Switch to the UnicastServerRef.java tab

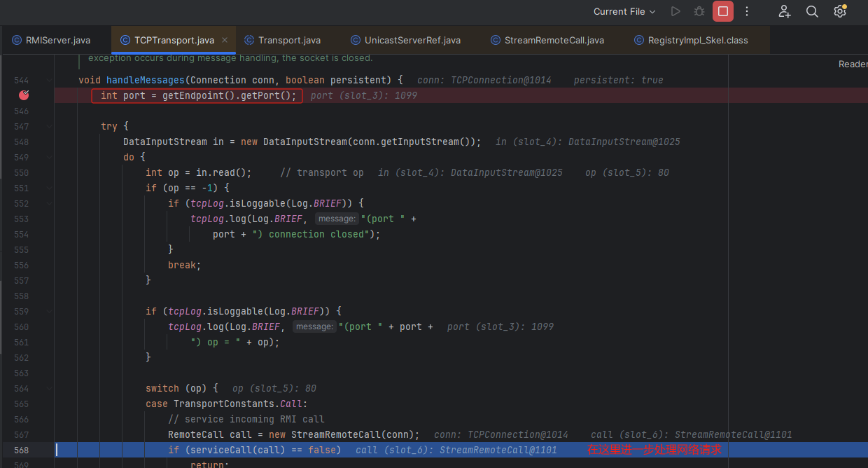click(405, 40)
